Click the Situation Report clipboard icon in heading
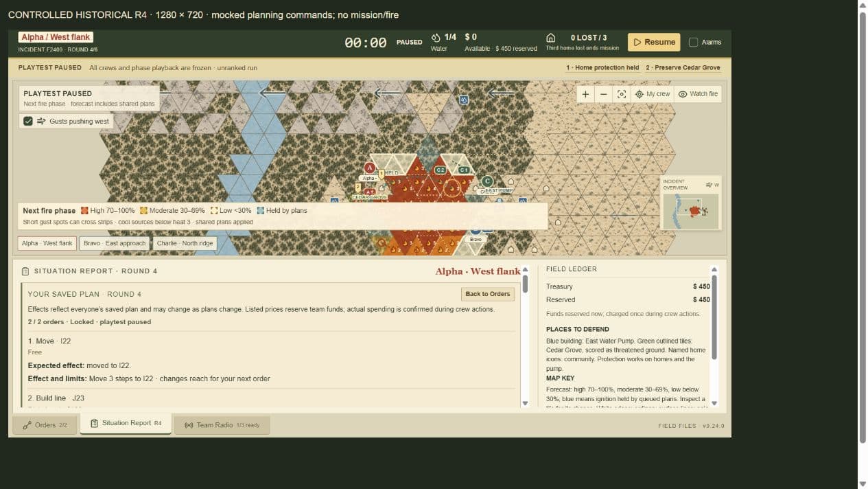The width and height of the screenshot is (868, 489). pos(25,271)
